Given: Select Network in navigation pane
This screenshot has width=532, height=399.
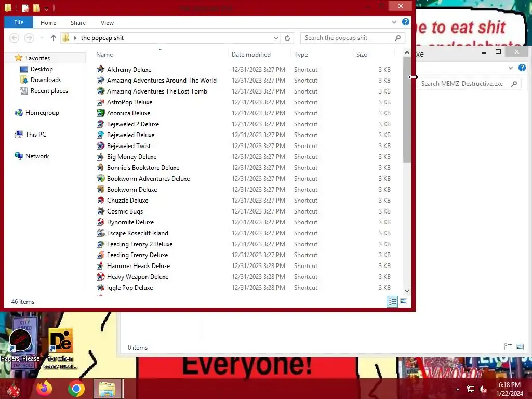Looking at the screenshot, I should pyautogui.click(x=37, y=156).
